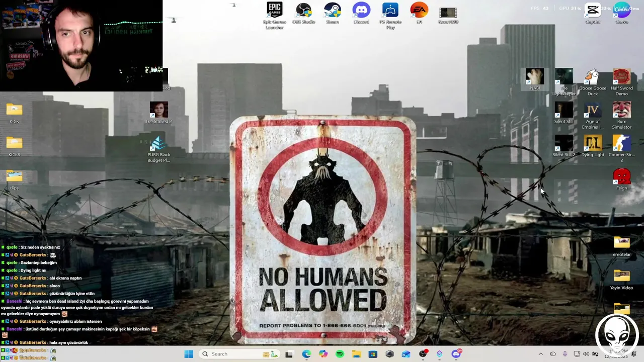Viewport: 644px width, 362px height.
Task: Click chat message 'abi ekrana naptın'
Action: click(x=65, y=278)
